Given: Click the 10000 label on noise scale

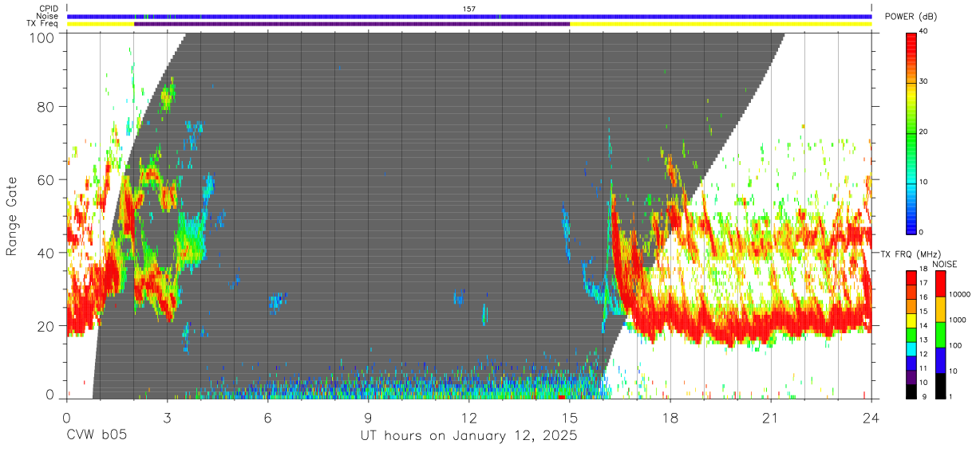Looking at the screenshot, I should [x=958, y=294].
